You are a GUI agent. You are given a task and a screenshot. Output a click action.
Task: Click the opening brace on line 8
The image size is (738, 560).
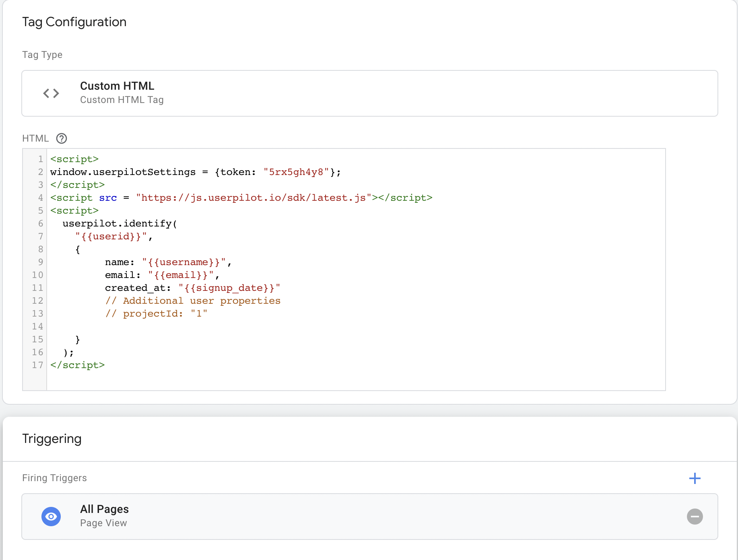pyautogui.click(x=78, y=249)
